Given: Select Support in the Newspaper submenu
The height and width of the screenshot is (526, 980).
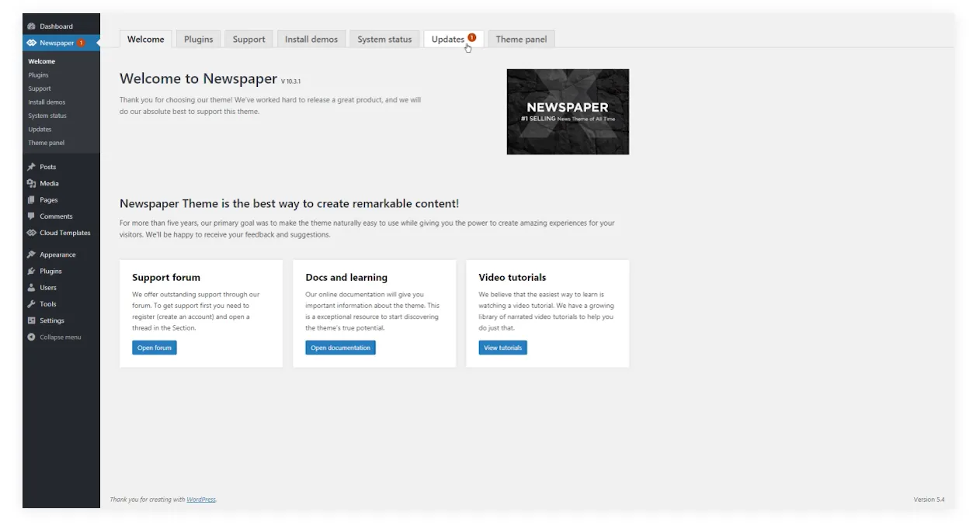Looking at the screenshot, I should [40, 88].
